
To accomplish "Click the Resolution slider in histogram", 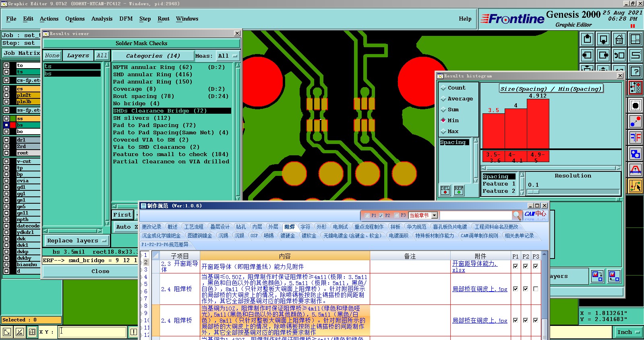I will pyautogui.click(x=573, y=192).
